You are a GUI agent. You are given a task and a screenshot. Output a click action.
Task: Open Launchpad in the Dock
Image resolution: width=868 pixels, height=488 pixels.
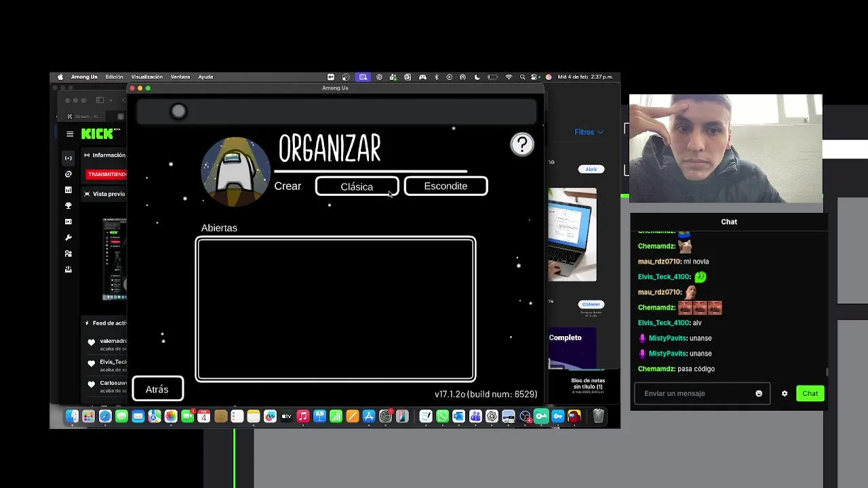click(x=88, y=416)
